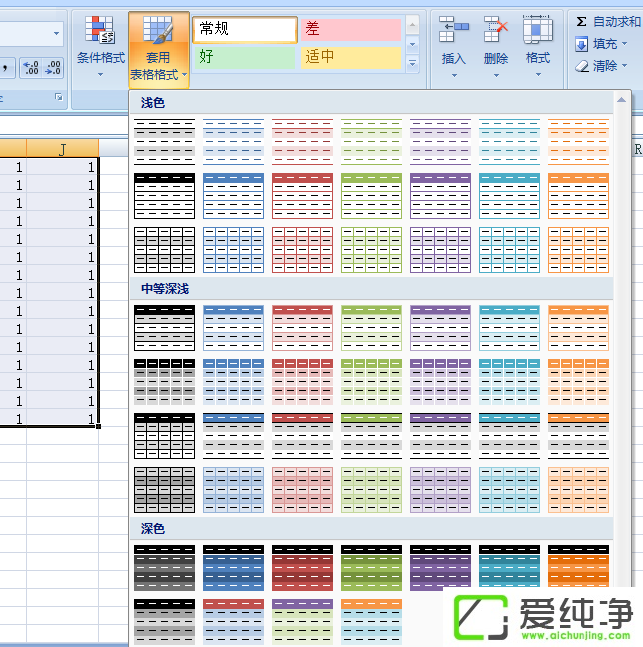Select column J header

click(x=62, y=149)
